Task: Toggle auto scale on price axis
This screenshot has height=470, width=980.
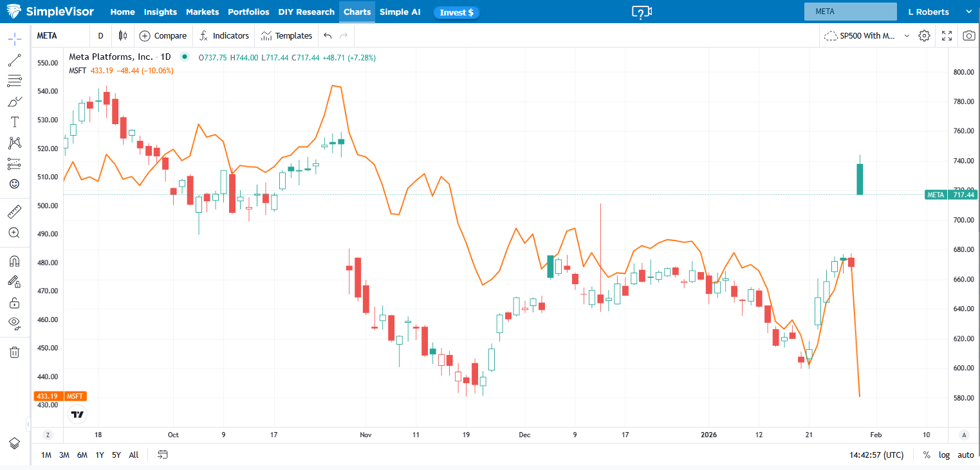Action: coord(965,455)
